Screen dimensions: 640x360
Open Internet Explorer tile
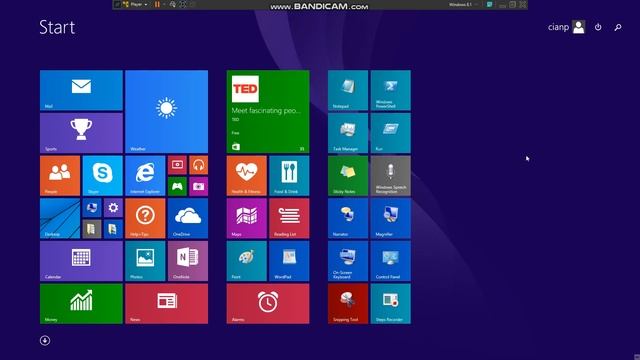[145, 176]
